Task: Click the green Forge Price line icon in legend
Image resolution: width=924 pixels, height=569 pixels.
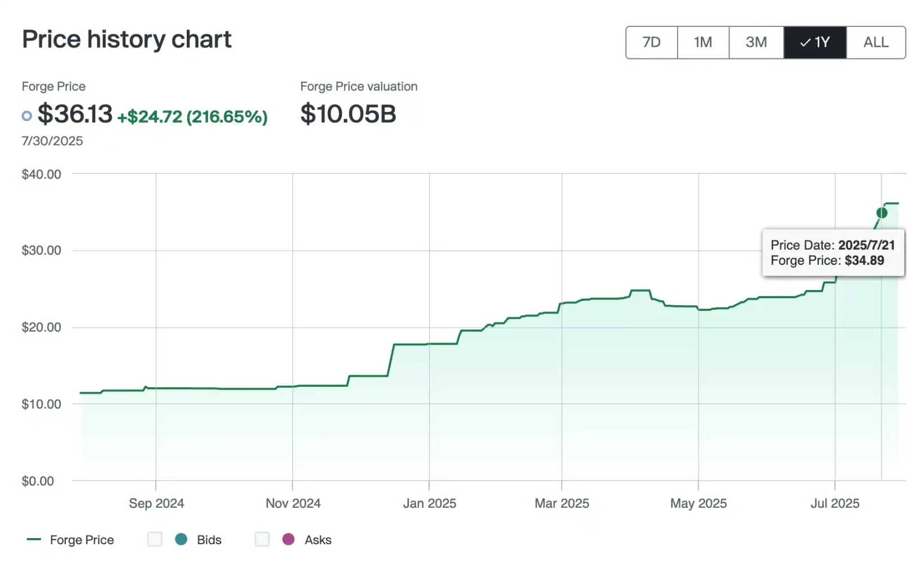Action: point(34,539)
